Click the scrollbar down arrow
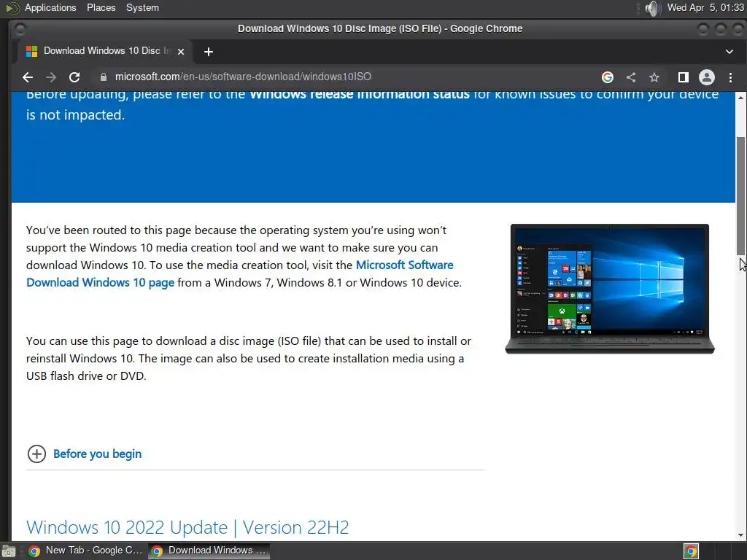747x560 pixels. pos(741,534)
